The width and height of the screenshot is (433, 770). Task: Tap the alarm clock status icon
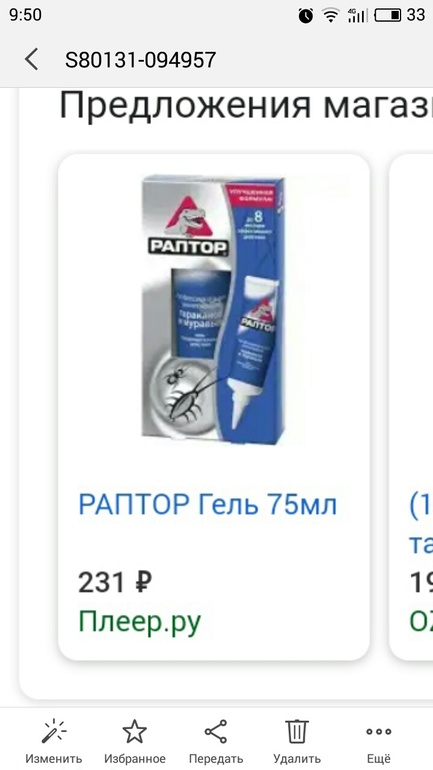point(306,16)
